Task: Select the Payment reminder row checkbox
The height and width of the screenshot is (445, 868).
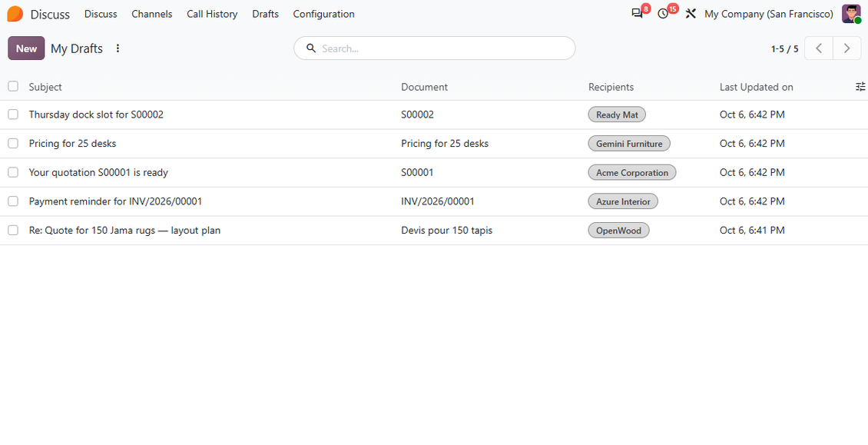Action: pyautogui.click(x=13, y=201)
